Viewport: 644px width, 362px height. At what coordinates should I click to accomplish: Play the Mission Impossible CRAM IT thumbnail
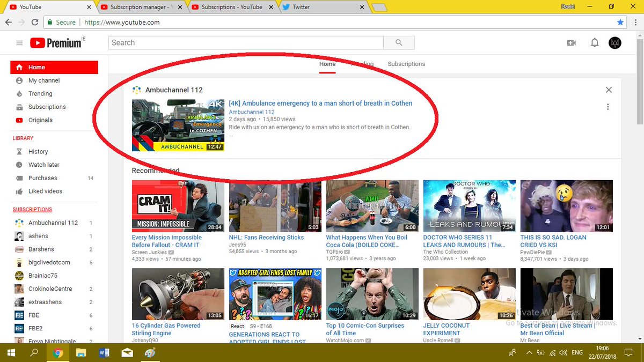pyautogui.click(x=178, y=206)
